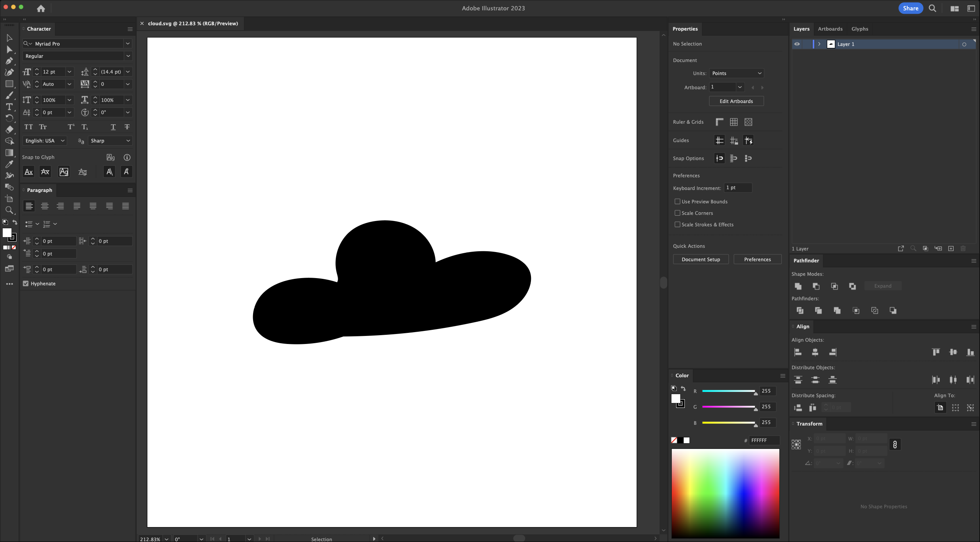This screenshot has width=980, height=542.
Task: Click the color spectrum picker
Action: click(725, 493)
